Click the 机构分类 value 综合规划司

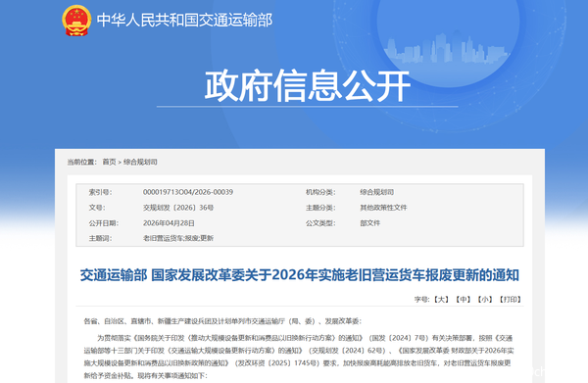377,192
